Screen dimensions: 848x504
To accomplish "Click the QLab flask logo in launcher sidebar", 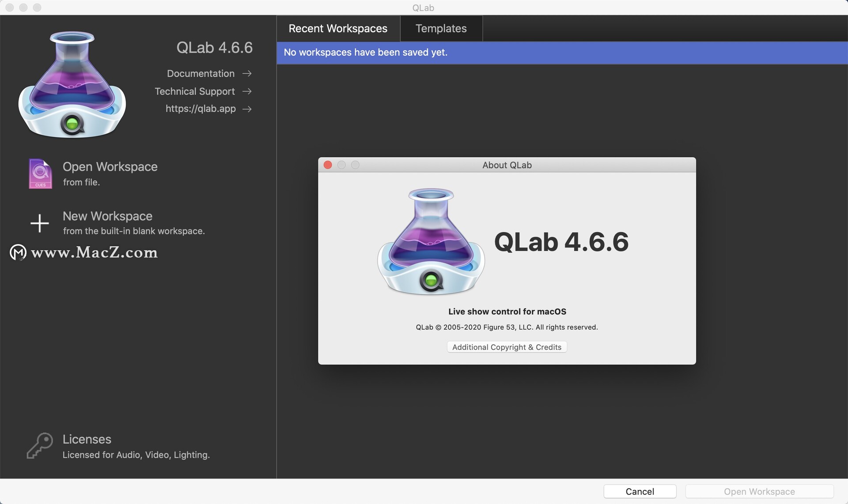I will click(x=72, y=84).
